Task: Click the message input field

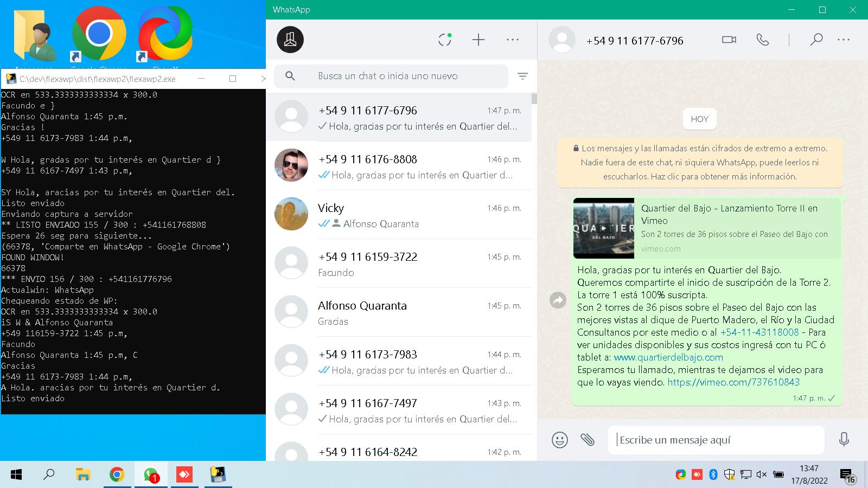Action: pyautogui.click(x=716, y=440)
